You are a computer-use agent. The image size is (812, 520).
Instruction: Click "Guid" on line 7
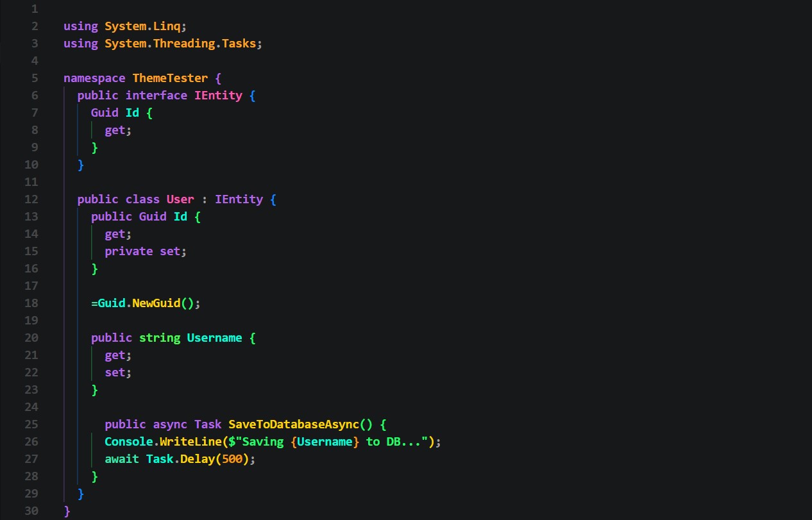pos(105,113)
